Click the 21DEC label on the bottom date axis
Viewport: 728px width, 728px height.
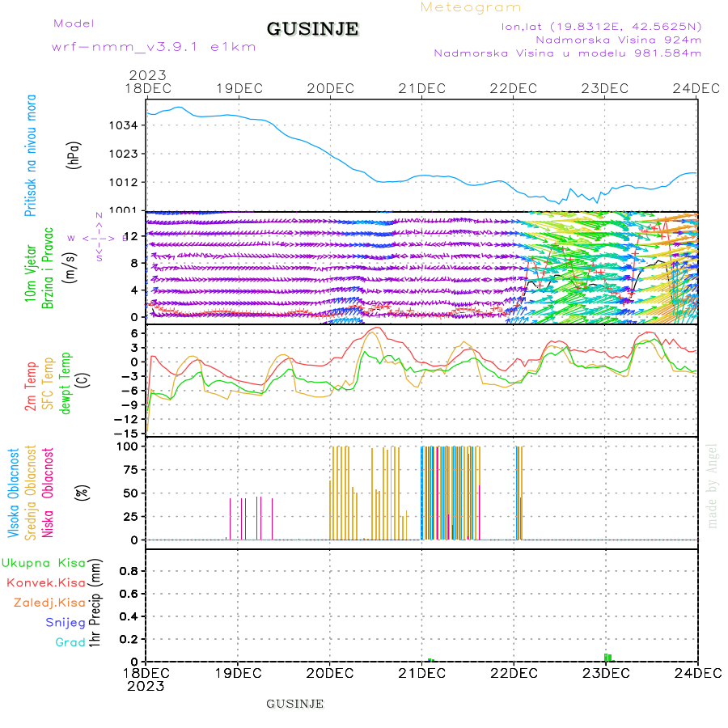pyautogui.click(x=421, y=673)
